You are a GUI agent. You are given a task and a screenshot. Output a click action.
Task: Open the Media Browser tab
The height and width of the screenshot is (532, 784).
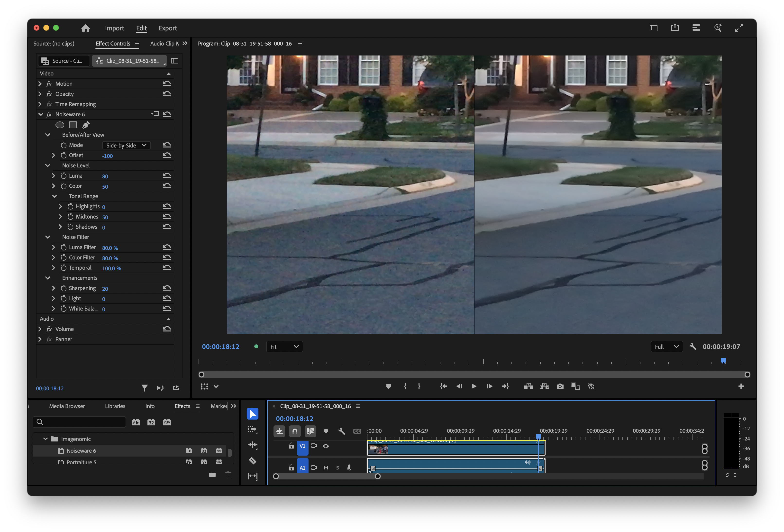point(67,406)
